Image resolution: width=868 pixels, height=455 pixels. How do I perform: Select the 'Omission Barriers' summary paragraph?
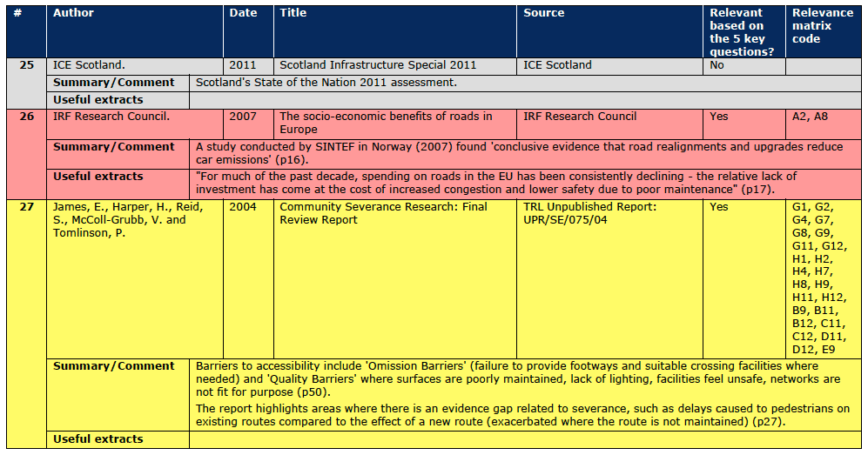(518, 379)
